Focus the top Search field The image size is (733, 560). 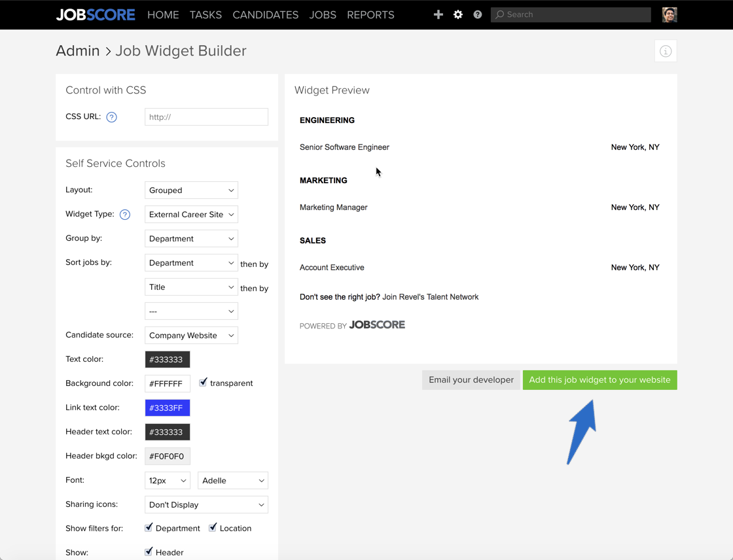pyautogui.click(x=571, y=14)
